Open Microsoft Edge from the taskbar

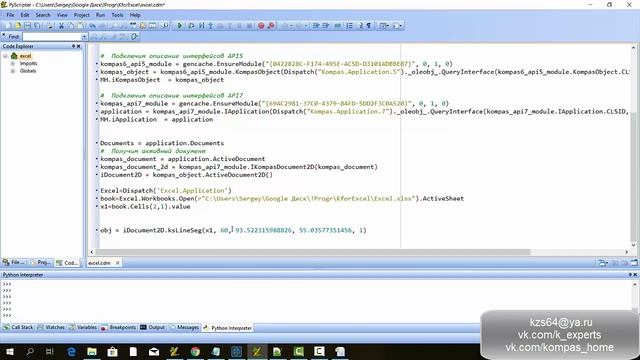point(71,351)
